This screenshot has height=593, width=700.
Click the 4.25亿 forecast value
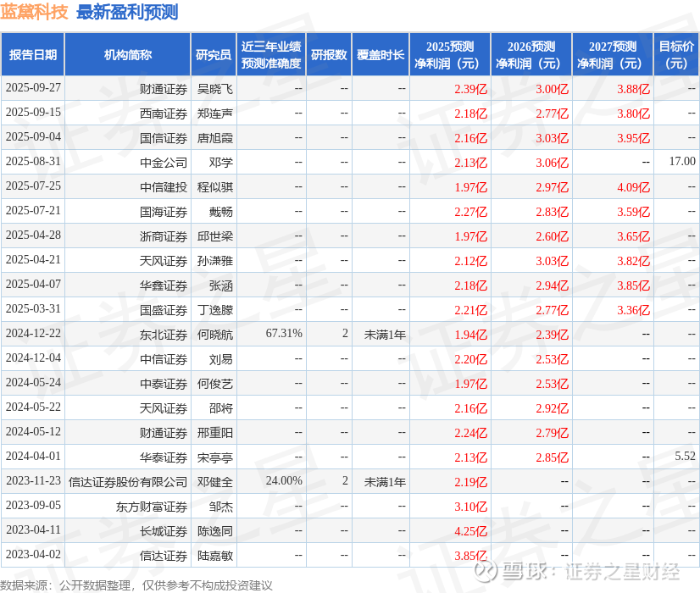[471, 531]
